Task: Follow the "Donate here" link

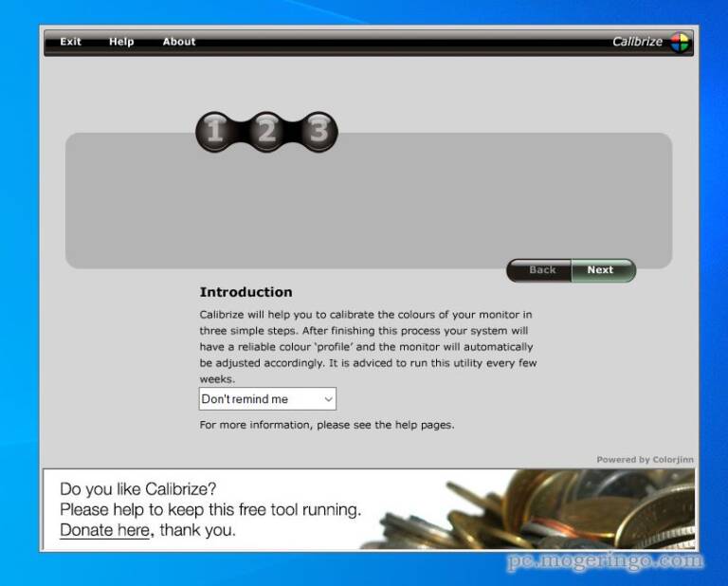Action: (104, 530)
